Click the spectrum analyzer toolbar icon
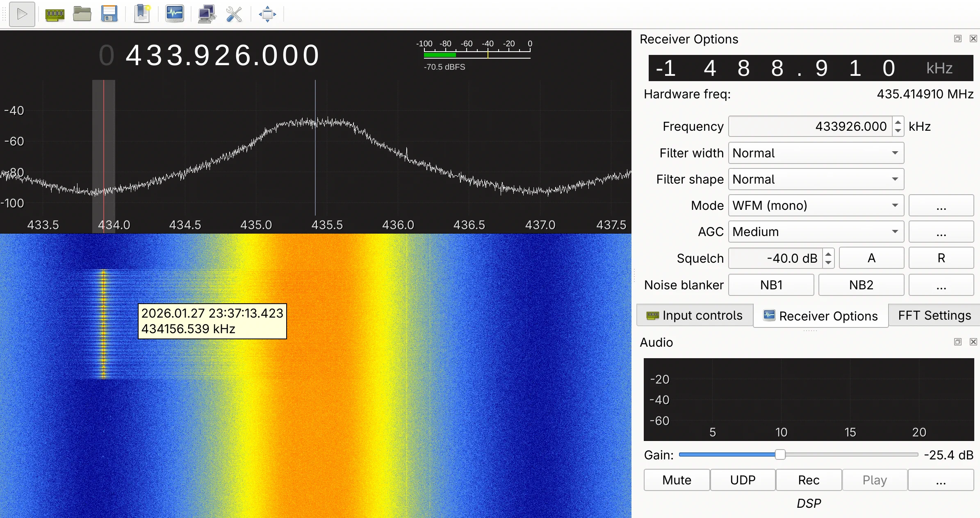The image size is (980, 518). [174, 14]
